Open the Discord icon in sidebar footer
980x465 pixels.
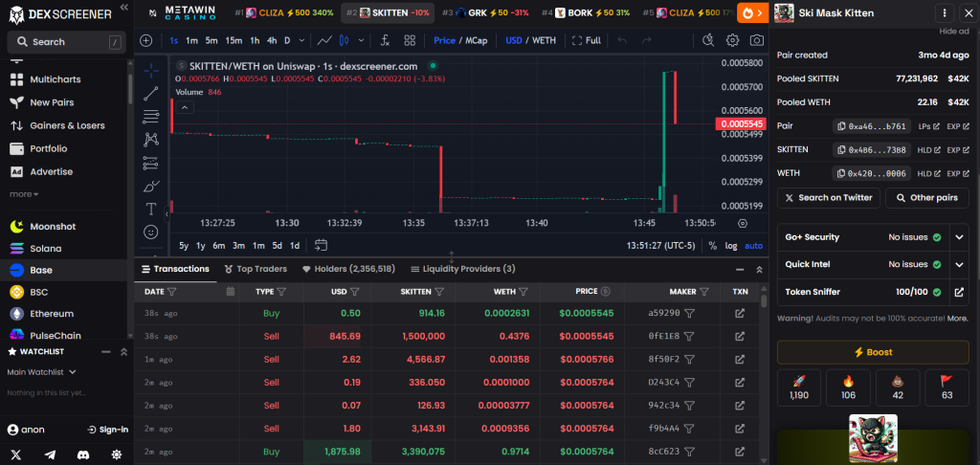coord(83,454)
